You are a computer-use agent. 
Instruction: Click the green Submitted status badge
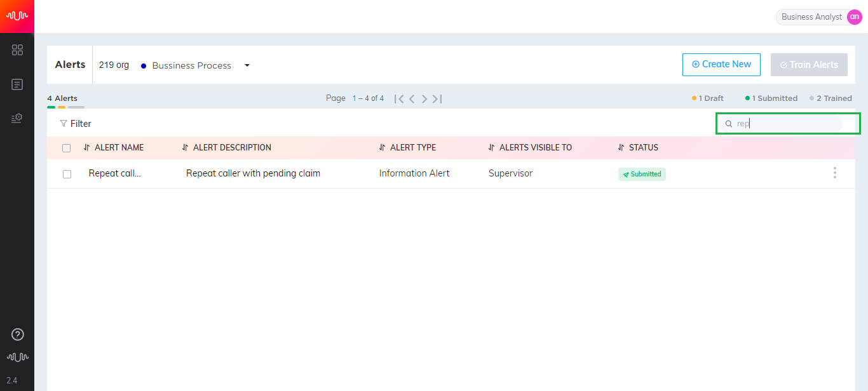pyautogui.click(x=642, y=174)
